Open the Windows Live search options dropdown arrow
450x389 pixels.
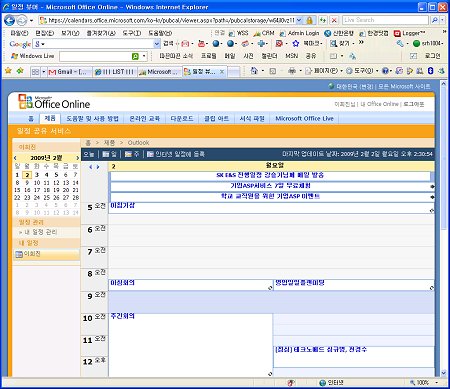click(x=144, y=56)
